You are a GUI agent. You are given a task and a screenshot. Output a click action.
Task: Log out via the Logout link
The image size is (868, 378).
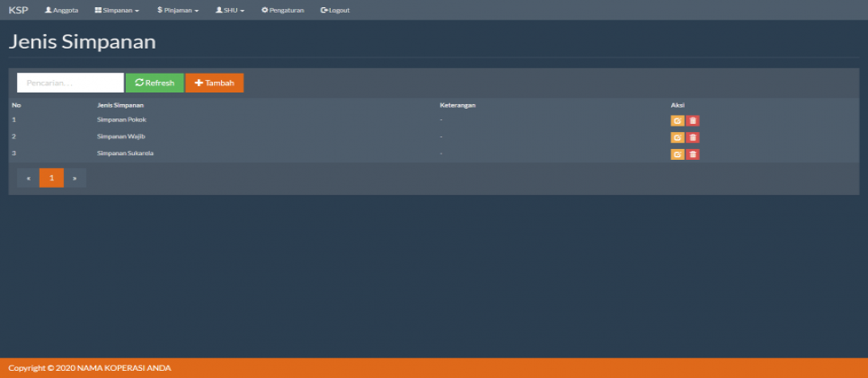(x=335, y=10)
